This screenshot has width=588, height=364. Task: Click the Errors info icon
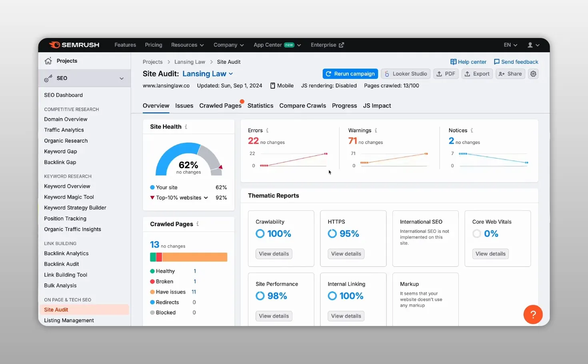267,130
